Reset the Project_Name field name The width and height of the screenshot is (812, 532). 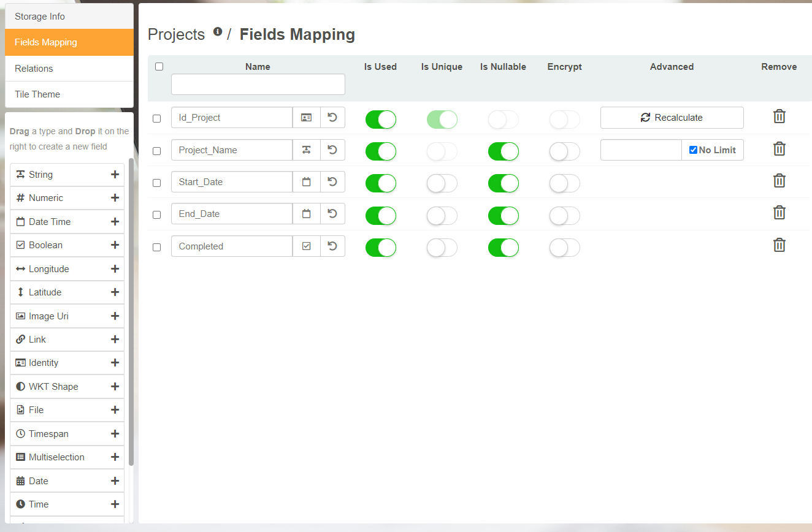[332, 150]
